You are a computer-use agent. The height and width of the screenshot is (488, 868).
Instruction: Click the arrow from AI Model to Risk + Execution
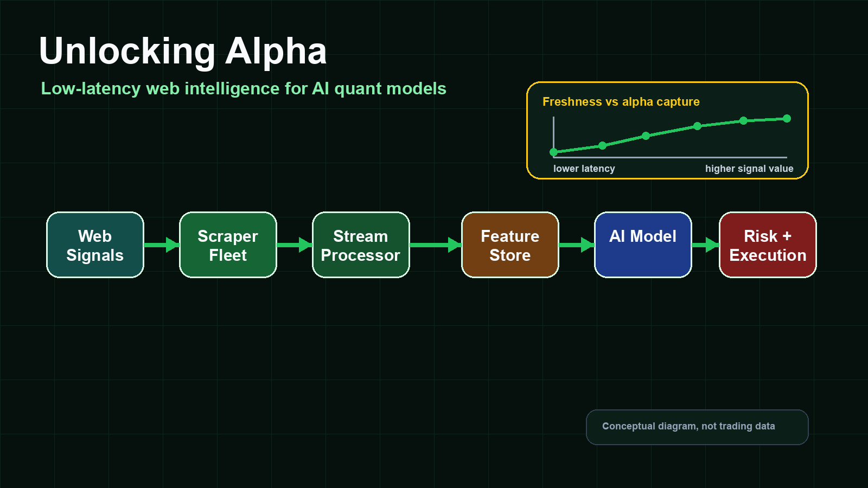705,245
